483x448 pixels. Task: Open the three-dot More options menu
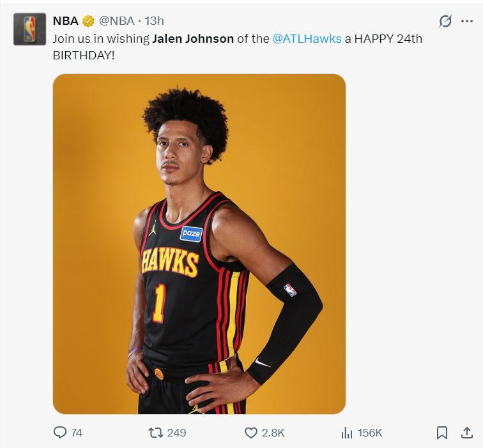point(466,21)
